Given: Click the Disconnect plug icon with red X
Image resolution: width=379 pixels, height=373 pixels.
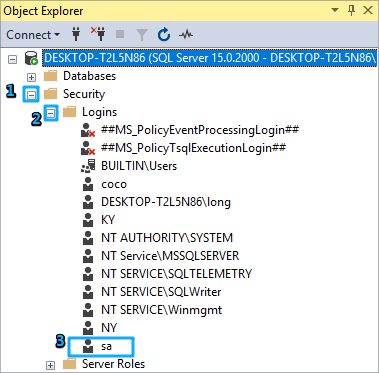Looking at the screenshot, I should [98, 34].
